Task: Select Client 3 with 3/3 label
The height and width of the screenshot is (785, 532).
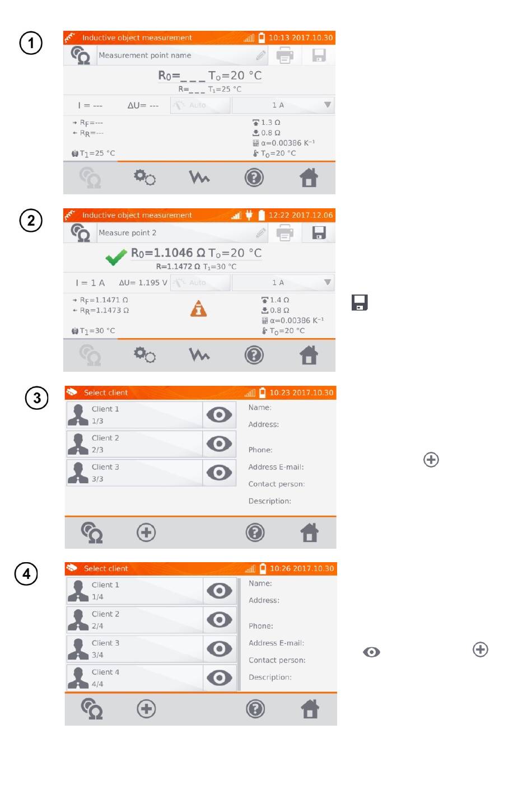Action: 134,473
